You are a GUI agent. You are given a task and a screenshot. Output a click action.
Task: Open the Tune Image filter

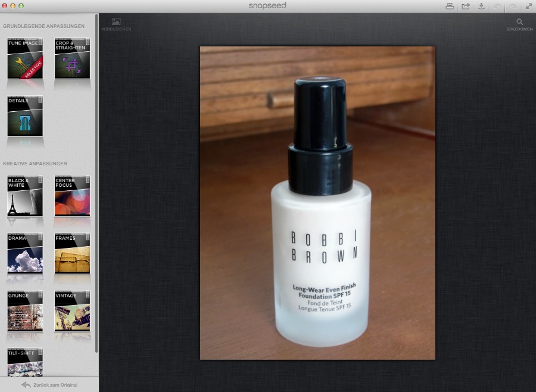coord(25,58)
